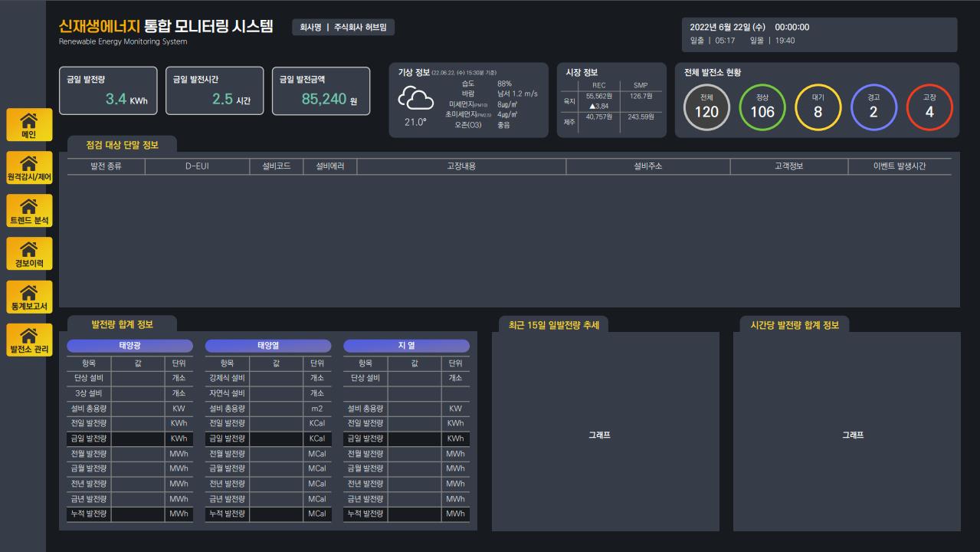This screenshot has width=980, height=552.
Task: Switch to 발전량 합계 정보 tab
Action: [123, 324]
